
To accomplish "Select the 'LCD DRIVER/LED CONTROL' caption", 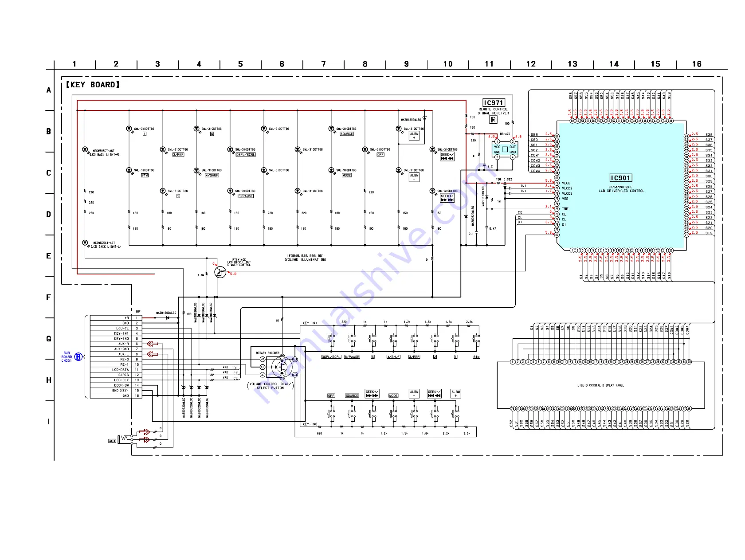I will coord(621,191).
